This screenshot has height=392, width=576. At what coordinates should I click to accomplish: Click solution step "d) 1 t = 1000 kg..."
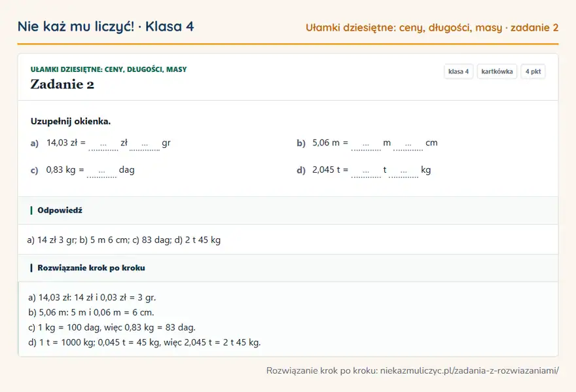tap(145, 342)
